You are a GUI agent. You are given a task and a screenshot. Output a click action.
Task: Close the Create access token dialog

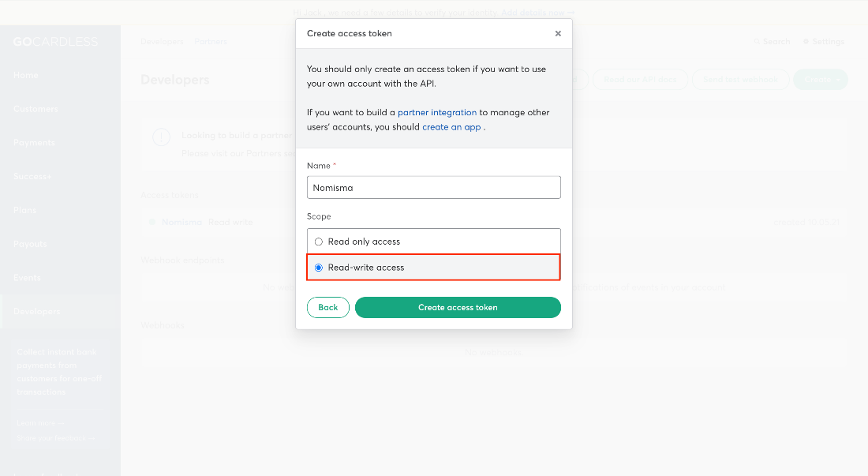pos(558,34)
